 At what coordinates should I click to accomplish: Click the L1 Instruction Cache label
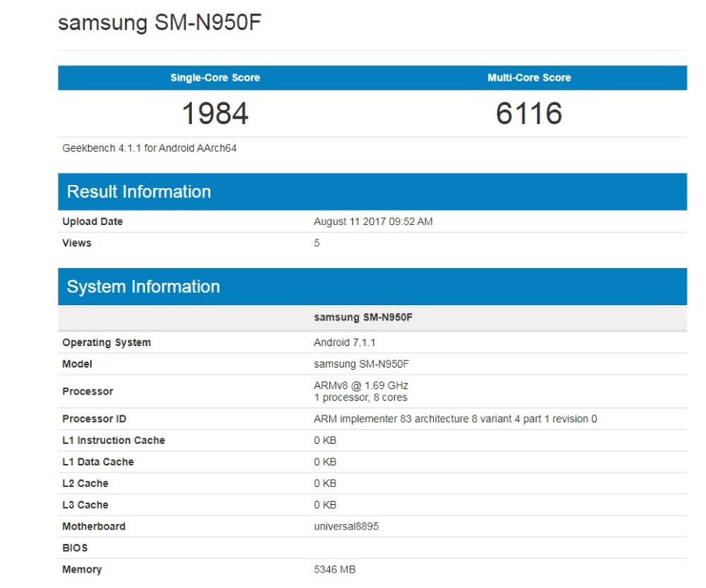click(x=114, y=440)
